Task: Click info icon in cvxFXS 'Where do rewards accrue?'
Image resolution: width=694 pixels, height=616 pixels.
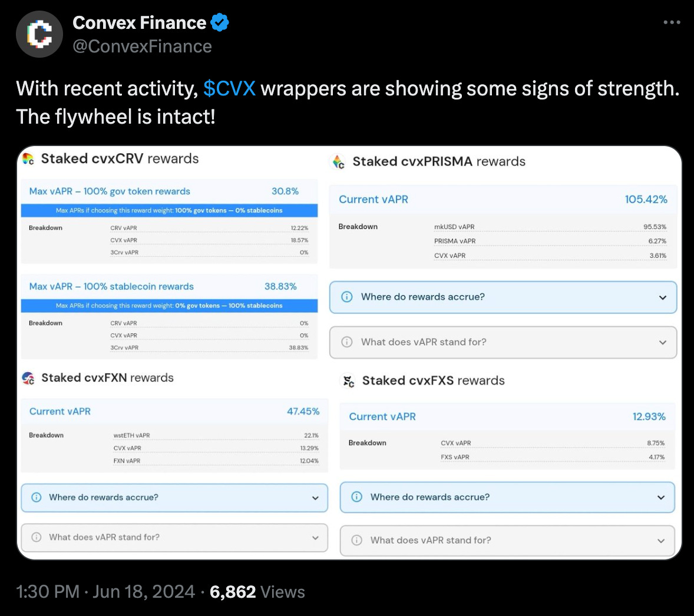Action: pos(357,497)
